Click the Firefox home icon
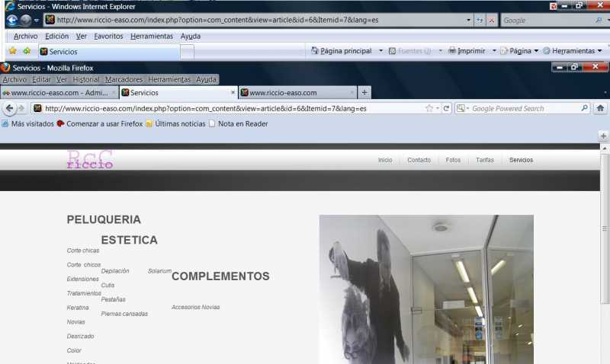This screenshot has height=364, width=610. point(600,108)
